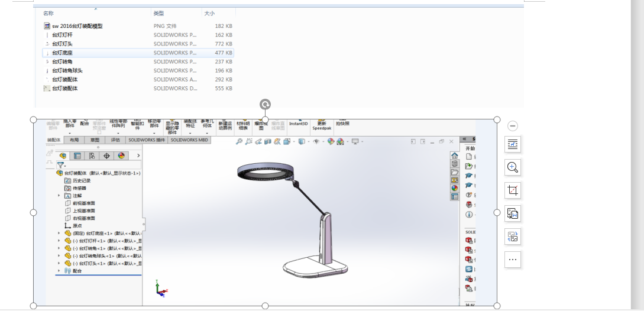Select the ConfigurationManager tab icon
644x311 pixels.
92,155
